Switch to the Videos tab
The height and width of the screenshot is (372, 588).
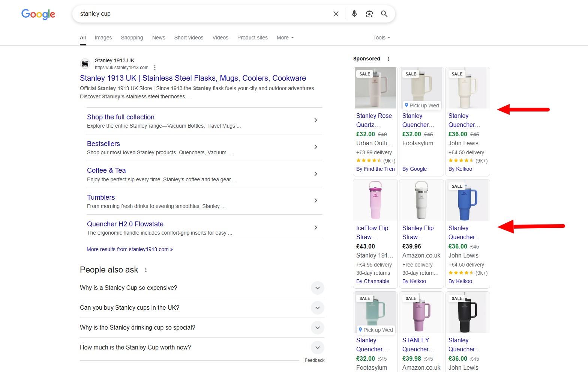point(220,38)
